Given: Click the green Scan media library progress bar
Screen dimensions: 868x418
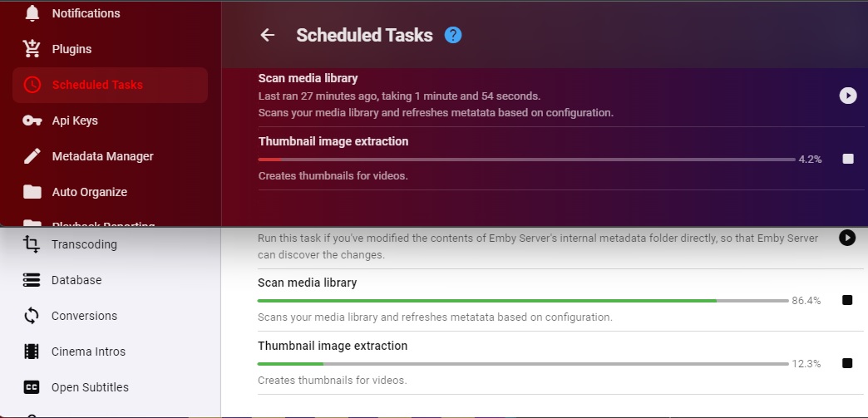Looking at the screenshot, I should pyautogui.click(x=486, y=300).
